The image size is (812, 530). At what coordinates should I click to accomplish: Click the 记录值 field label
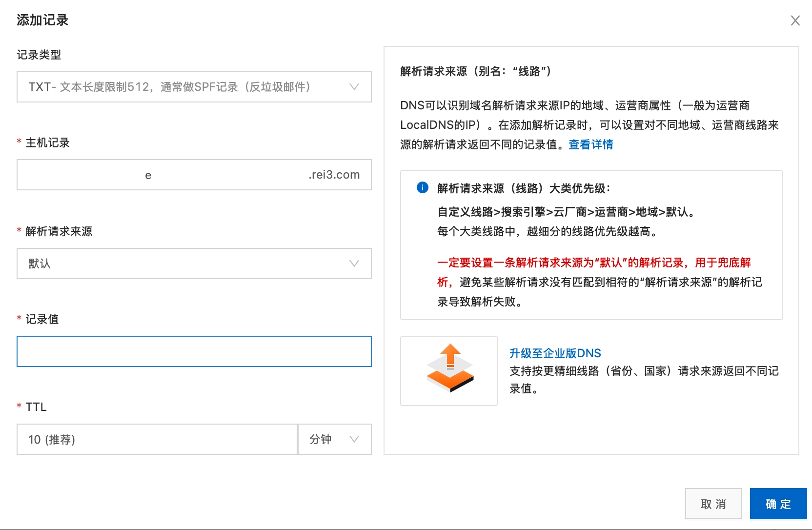pyautogui.click(x=42, y=319)
